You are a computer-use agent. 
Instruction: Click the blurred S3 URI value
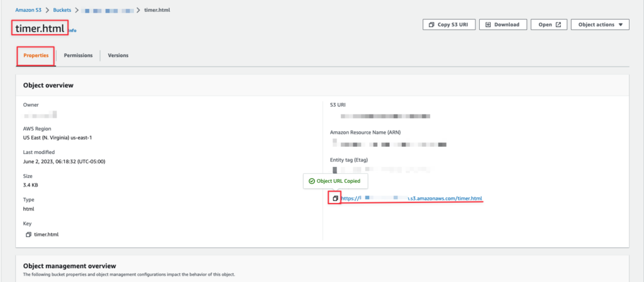click(x=386, y=116)
